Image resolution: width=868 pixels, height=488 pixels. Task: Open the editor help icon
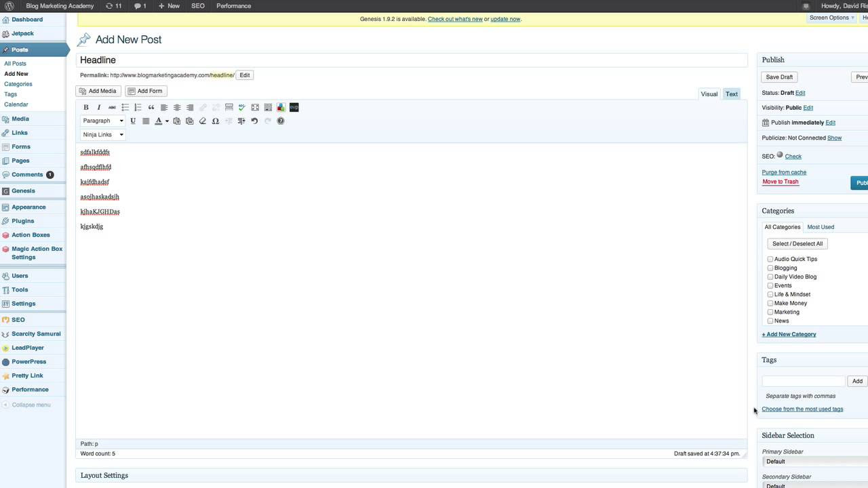click(280, 121)
